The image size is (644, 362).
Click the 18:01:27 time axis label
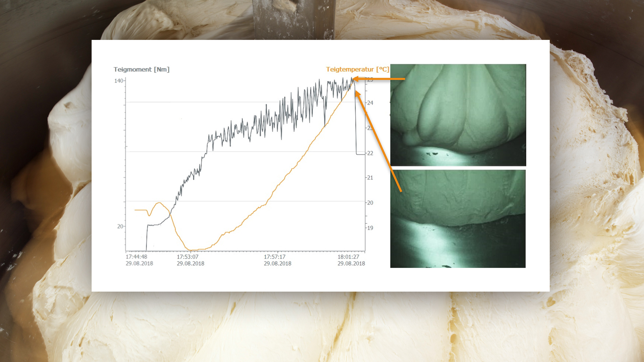click(x=348, y=257)
